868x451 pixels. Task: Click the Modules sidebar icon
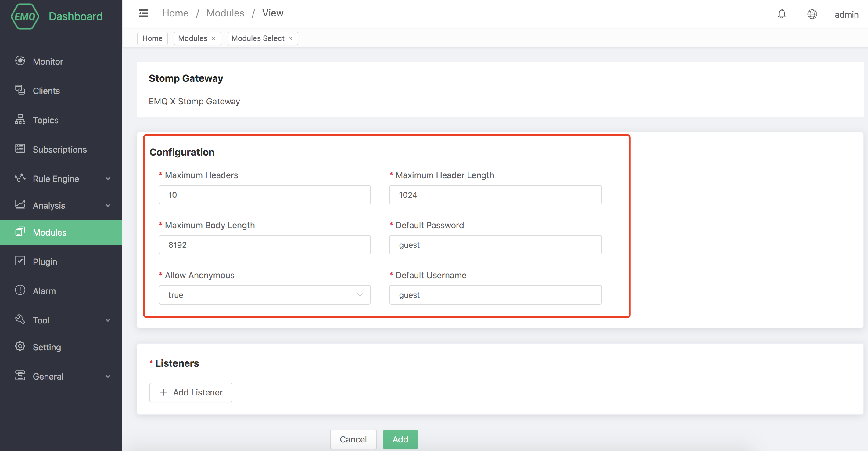(x=20, y=232)
